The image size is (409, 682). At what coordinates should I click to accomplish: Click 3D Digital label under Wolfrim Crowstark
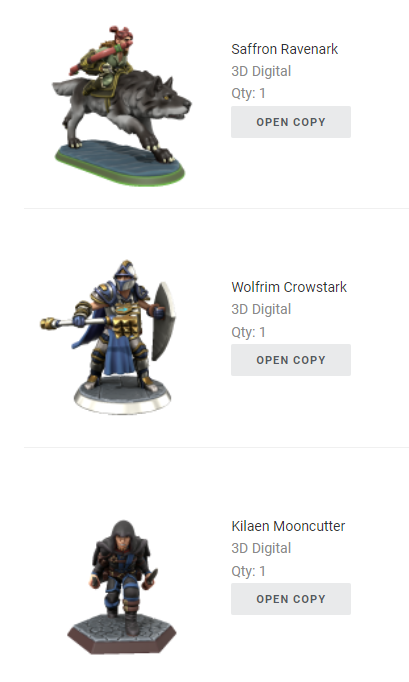(261, 309)
